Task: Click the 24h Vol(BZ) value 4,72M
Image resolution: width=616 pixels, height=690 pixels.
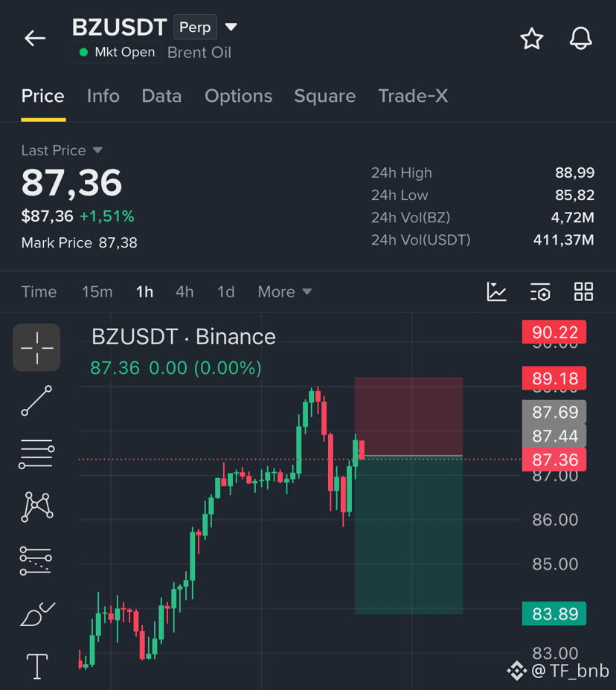Action: coord(572,217)
